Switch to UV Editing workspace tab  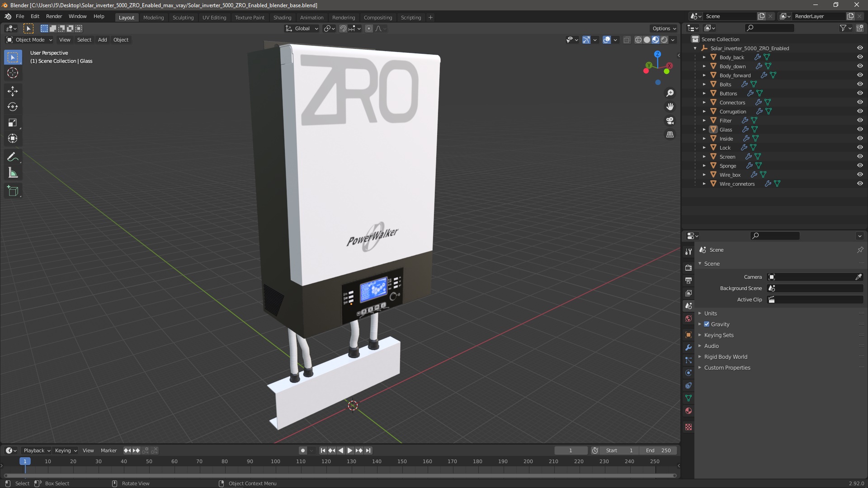click(214, 18)
